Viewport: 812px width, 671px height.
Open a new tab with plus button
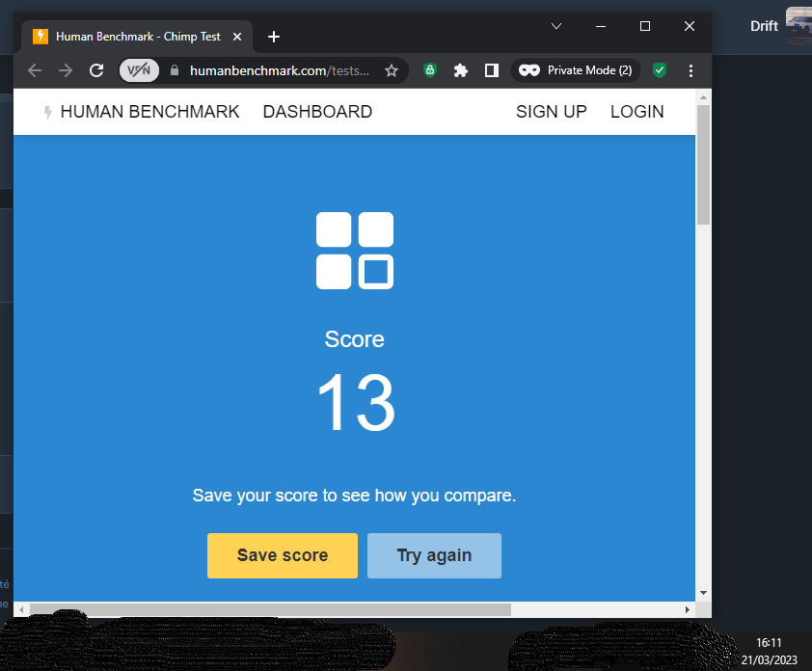coord(274,37)
